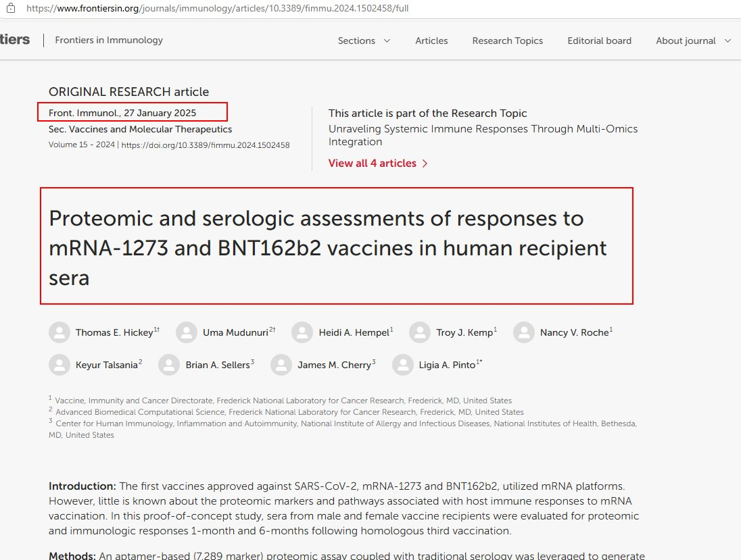Click Nancy V. Roche's avatar icon
The width and height of the screenshot is (741, 560).
(x=524, y=332)
